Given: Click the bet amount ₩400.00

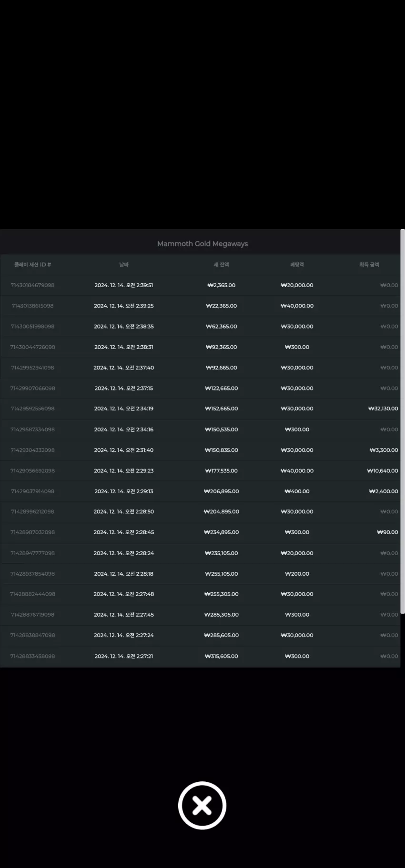Looking at the screenshot, I should click(x=297, y=491).
